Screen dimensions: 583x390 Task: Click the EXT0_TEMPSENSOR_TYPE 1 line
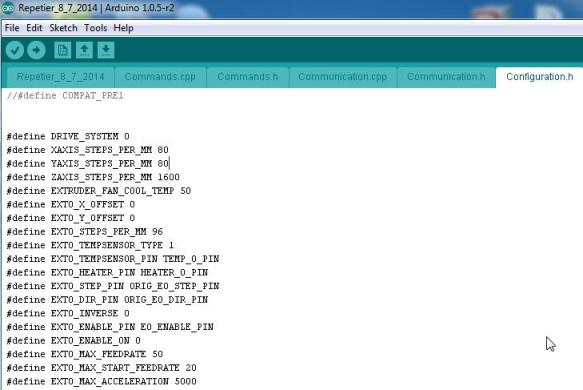pyautogui.click(x=90, y=245)
